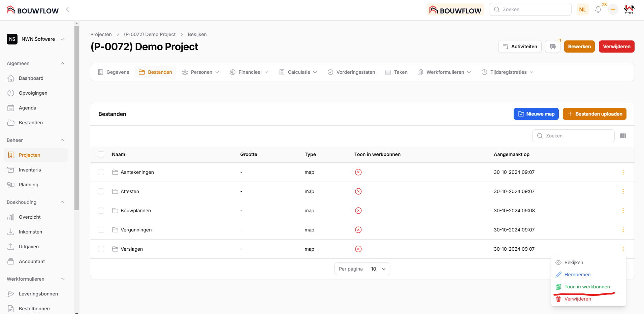The width and height of the screenshot is (644, 314).
Task: Choose Toon in werkbonnen from context menu
Action: point(587,287)
